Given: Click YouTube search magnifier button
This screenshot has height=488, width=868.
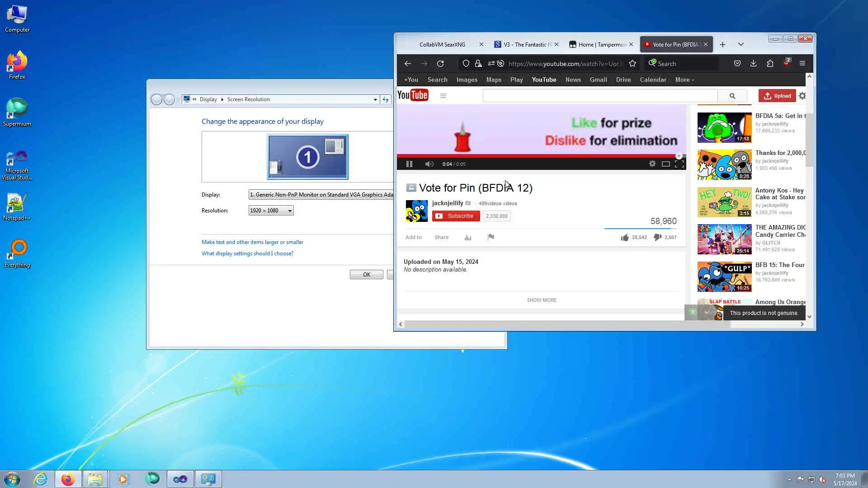Looking at the screenshot, I should [x=732, y=96].
